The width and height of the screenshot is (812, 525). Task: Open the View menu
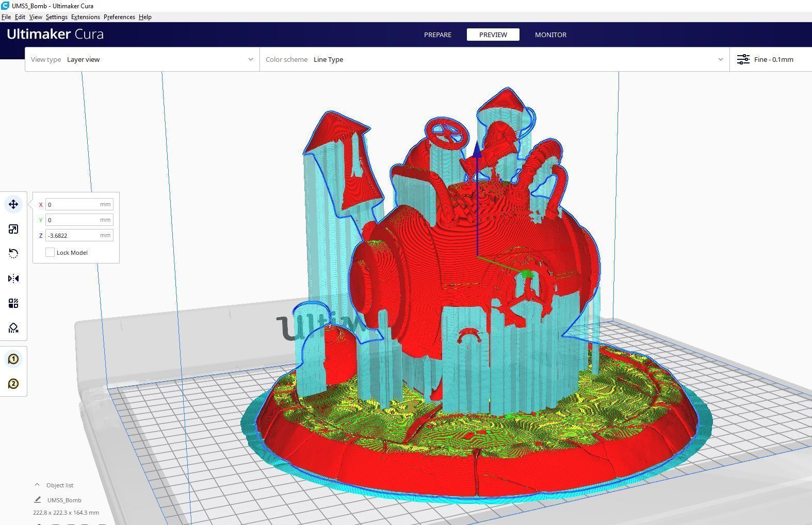click(x=36, y=17)
